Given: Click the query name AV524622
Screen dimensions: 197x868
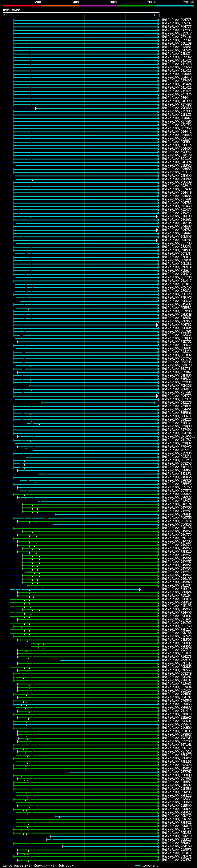Looking at the screenshot, I should (11, 10).
